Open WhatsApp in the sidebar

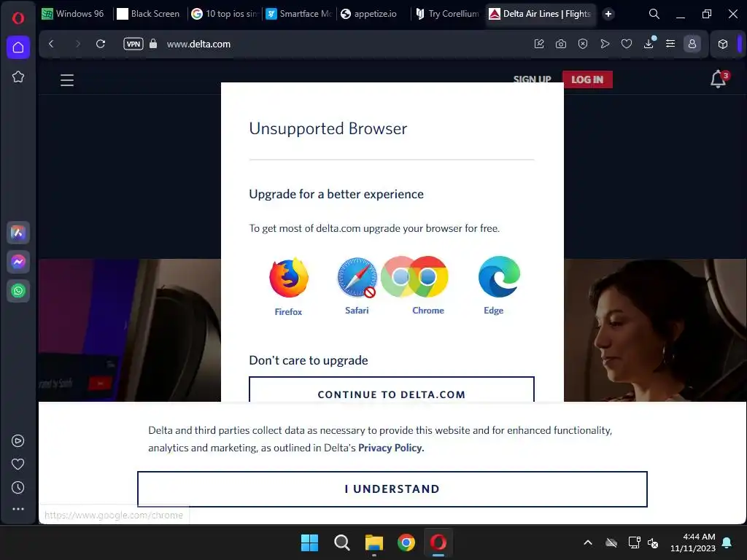point(18,291)
